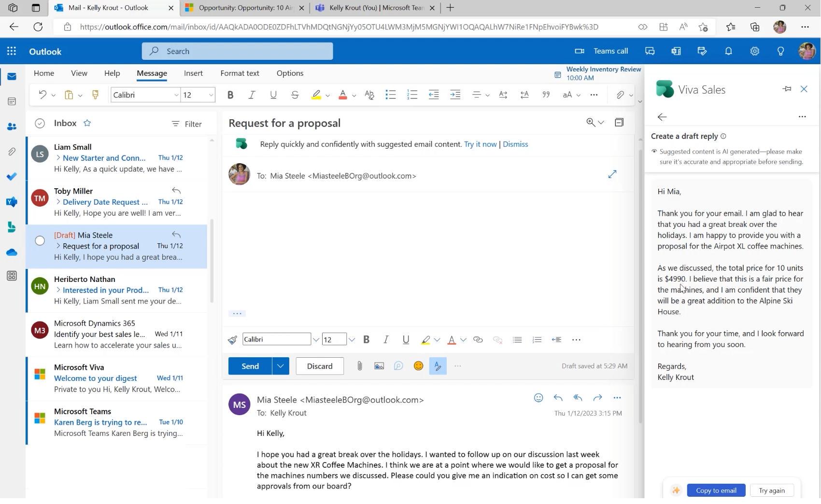Apply Italic from the ribbon
Viewport: 821px width, 504px height.
pyautogui.click(x=252, y=95)
